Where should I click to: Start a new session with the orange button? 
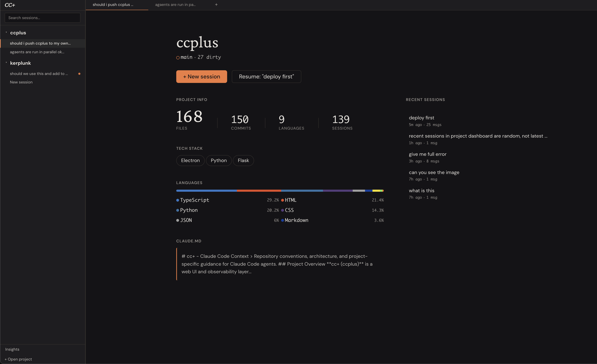tap(201, 77)
